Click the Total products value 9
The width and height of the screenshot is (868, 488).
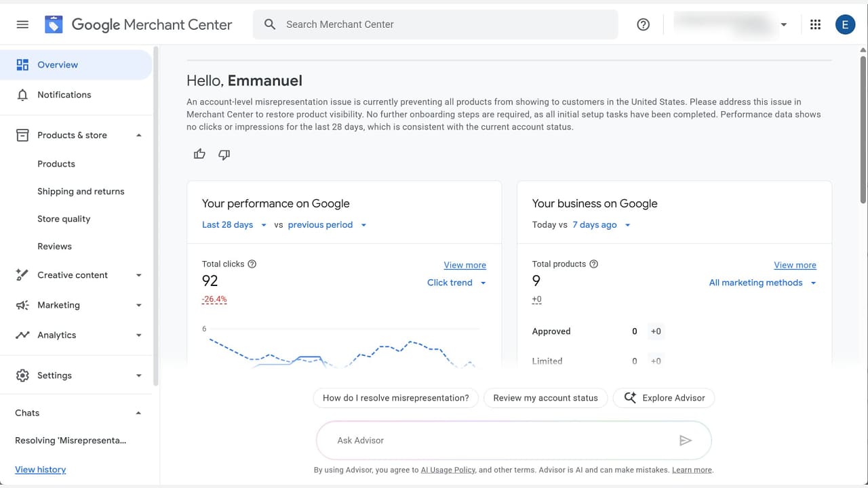click(x=536, y=281)
